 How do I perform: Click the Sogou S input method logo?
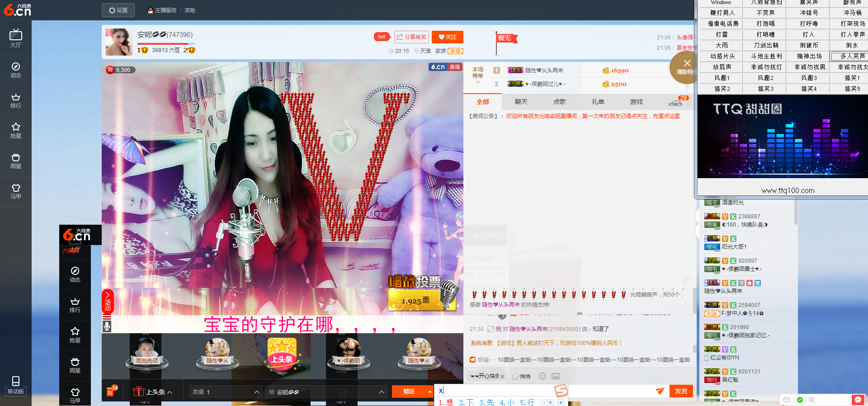(x=561, y=391)
